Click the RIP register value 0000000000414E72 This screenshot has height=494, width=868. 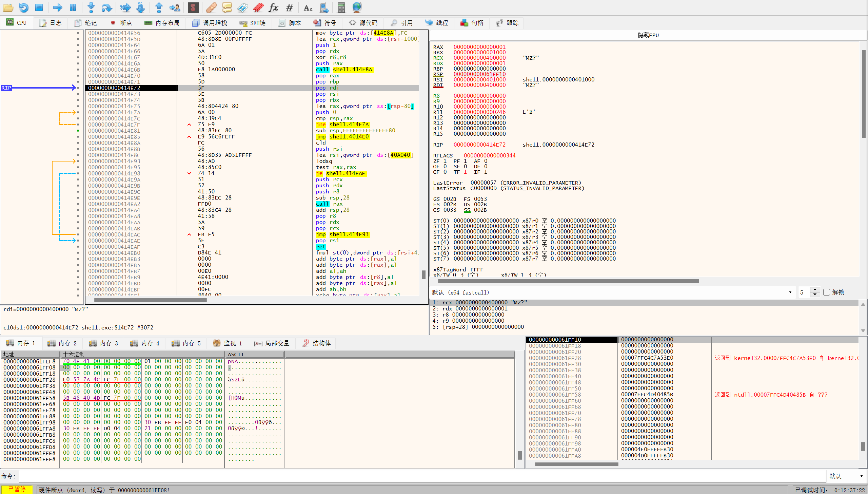(479, 145)
